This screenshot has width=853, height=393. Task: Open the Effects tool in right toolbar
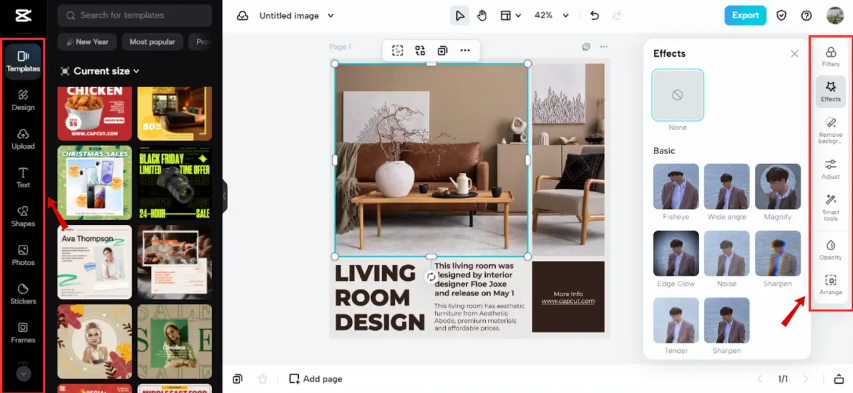[x=830, y=91]
